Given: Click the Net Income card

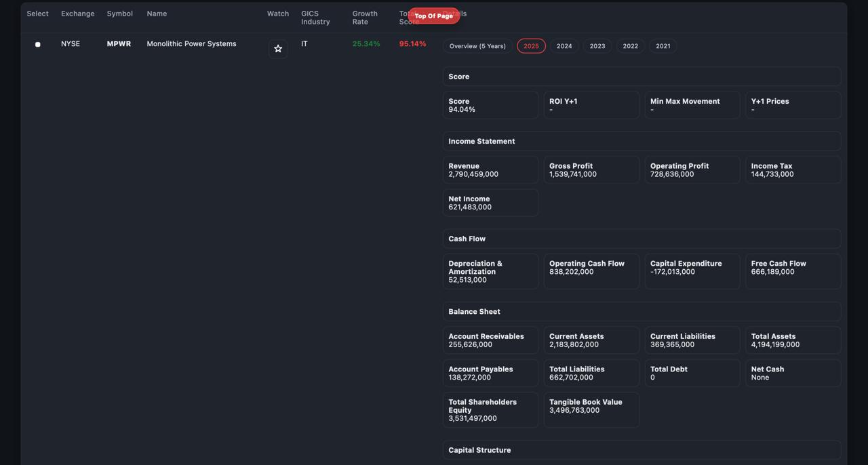Looking at the screenshot, I should pos(490,203).
